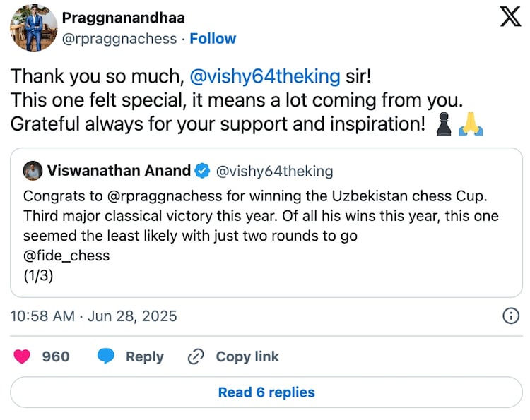
Task: Click the Reply text label
Action: click(144, 356)
